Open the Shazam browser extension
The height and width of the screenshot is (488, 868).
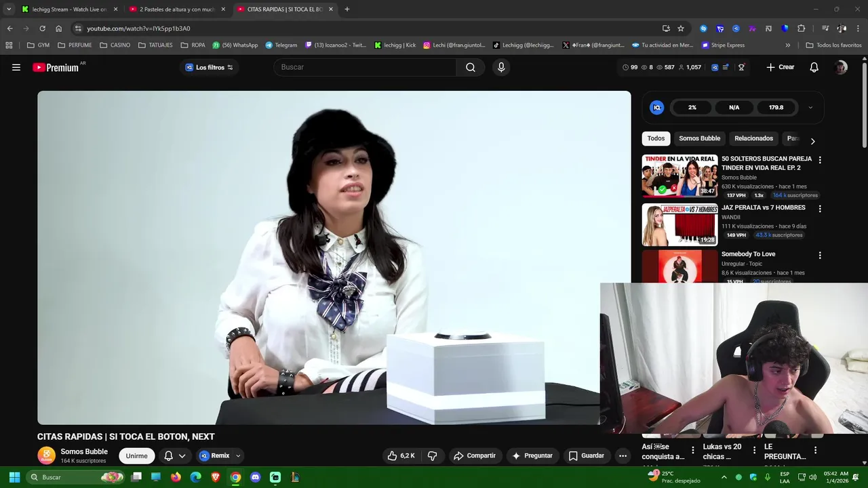pyautogui.click(x=703, y=28)
